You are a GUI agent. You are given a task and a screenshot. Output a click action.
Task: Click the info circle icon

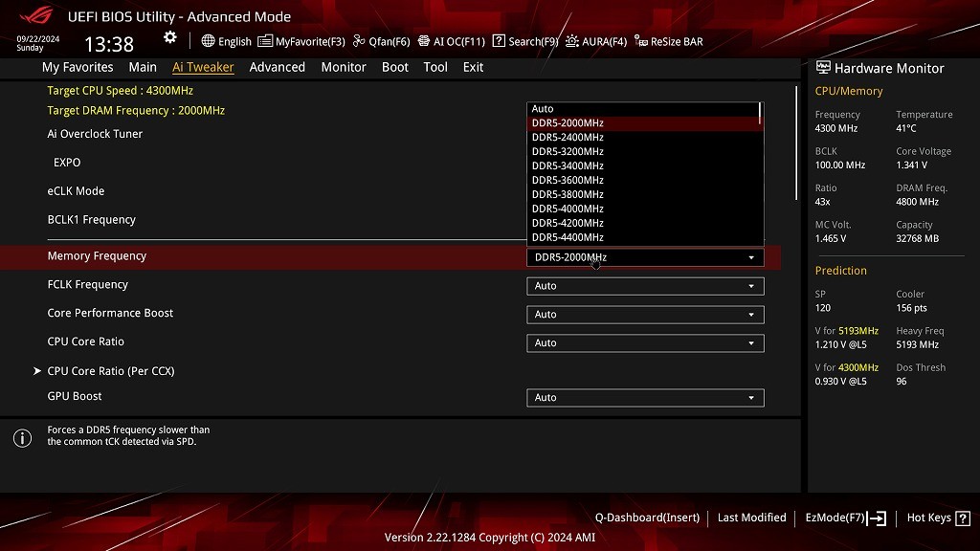tap(23, 438)
